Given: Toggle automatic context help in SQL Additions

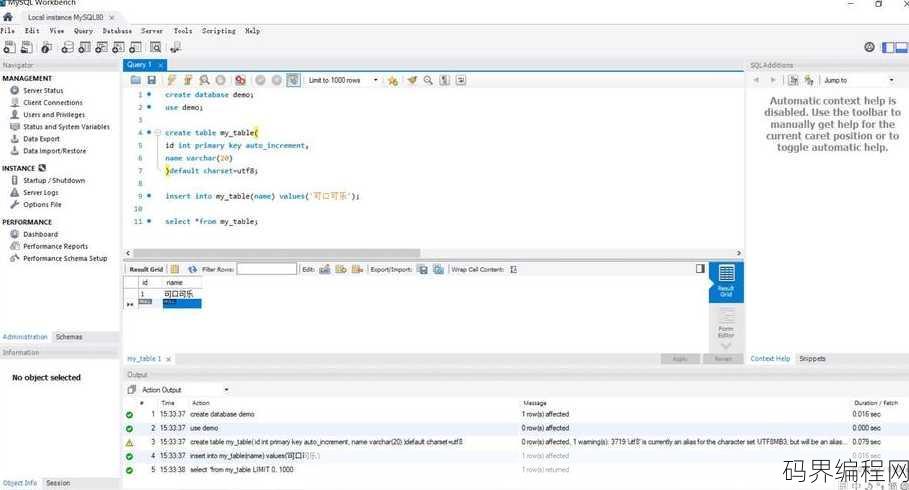Looking at the screenshot, I should [809, 80].
